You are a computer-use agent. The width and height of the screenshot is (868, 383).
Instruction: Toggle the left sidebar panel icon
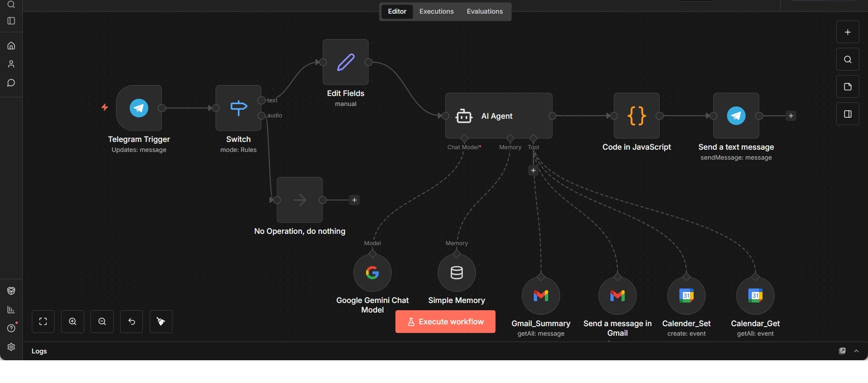(11, 21)
